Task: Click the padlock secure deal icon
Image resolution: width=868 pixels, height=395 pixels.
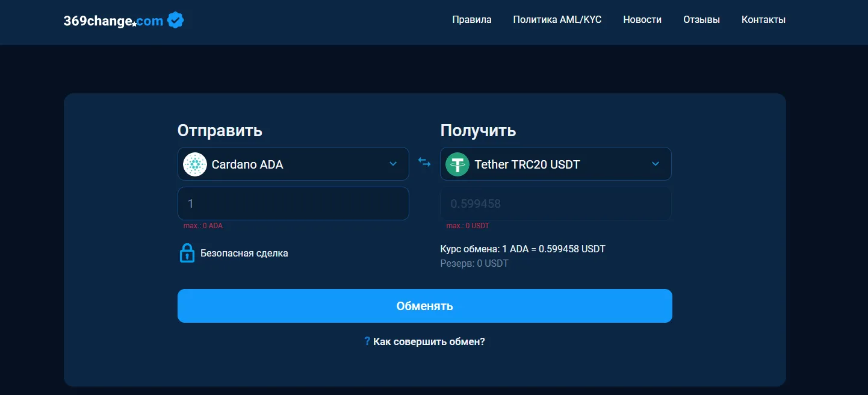Action: [187, 253]
